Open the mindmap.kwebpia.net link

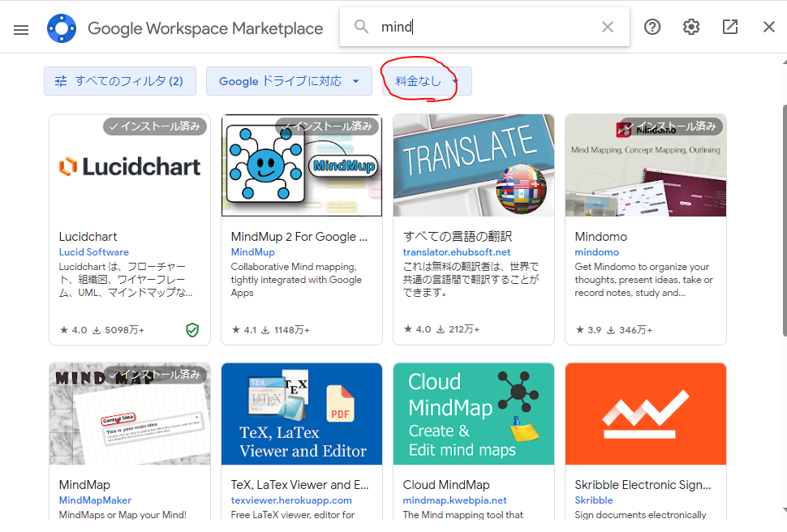click(x=454, y=500)
